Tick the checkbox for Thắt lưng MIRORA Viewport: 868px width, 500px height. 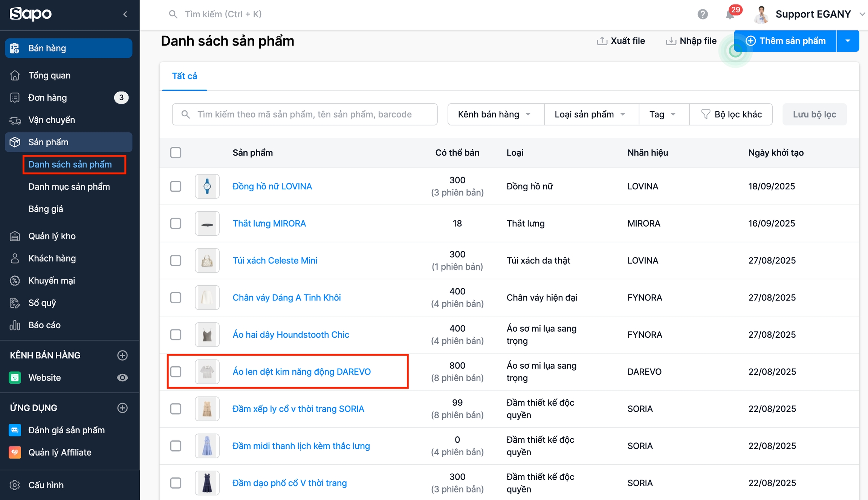(176, 223)
